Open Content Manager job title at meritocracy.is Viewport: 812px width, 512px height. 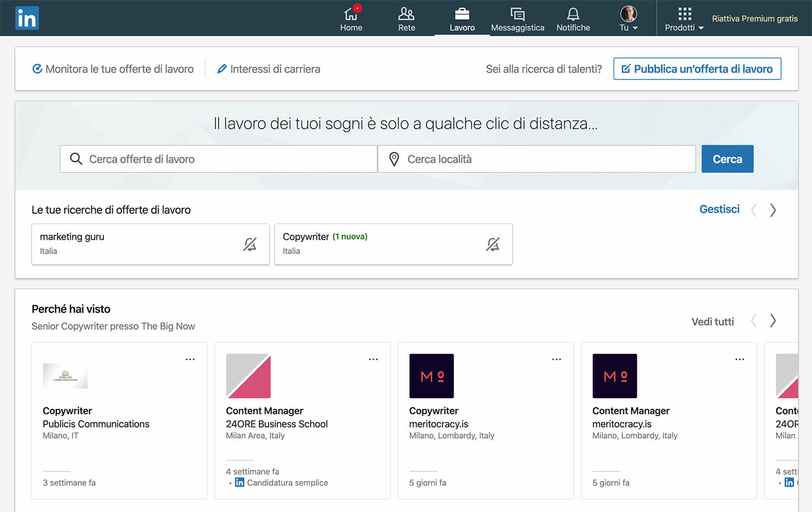[x=631, y=411]
